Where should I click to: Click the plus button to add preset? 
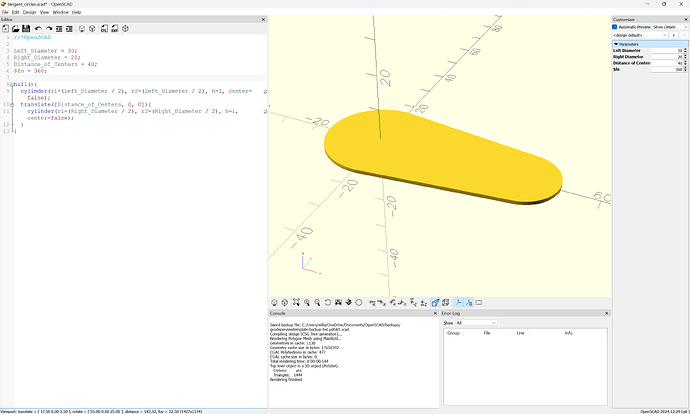(x=673, y=35)
